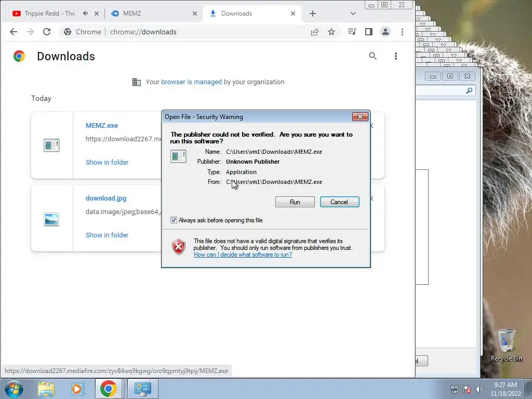Viewport: 532px width, 399px height.
Task: Click the Unknown Publisher text in the dialog
Action: (253, 162)
